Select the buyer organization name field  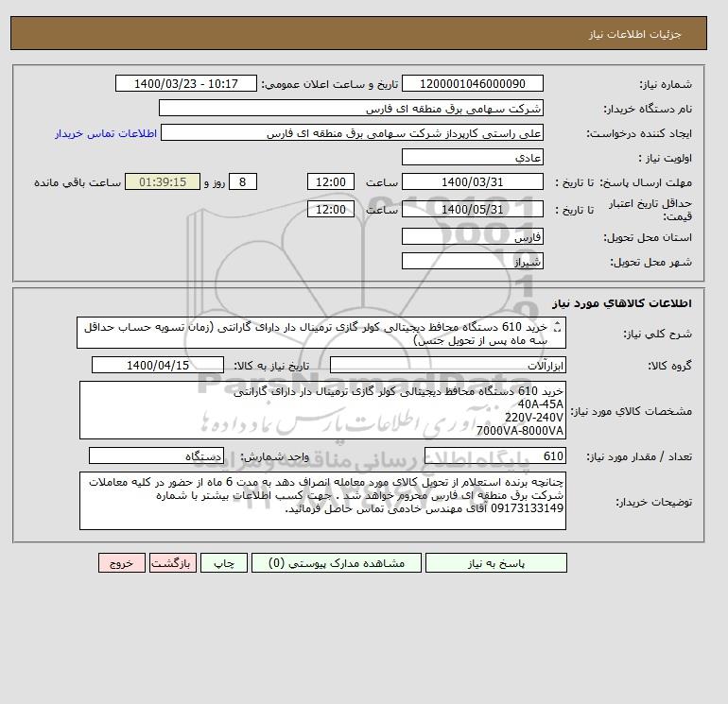[x=351, y=108]
